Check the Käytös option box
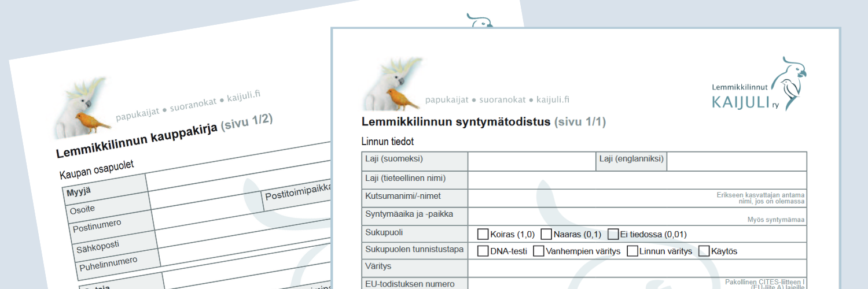Viewport: 868px width, 289px height. point(704,251)
